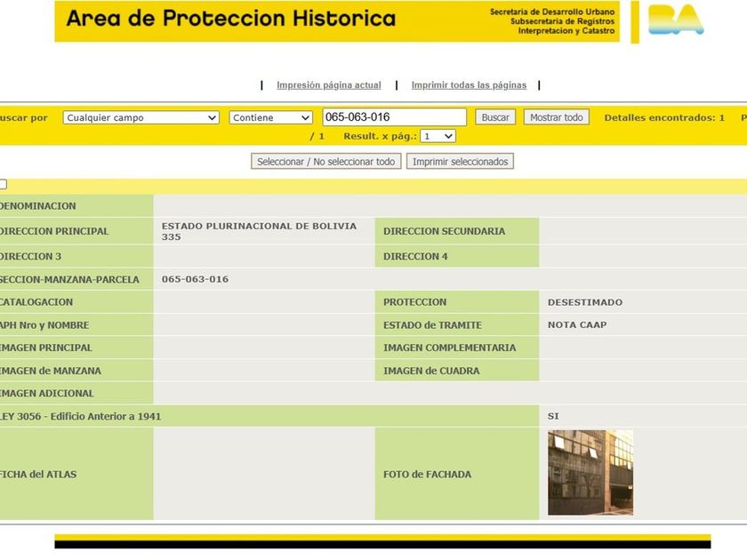This screenshot has width=747, height=560.
Task: Open the Foto de Fachada building thumbnail
Action: coord(590,473)
